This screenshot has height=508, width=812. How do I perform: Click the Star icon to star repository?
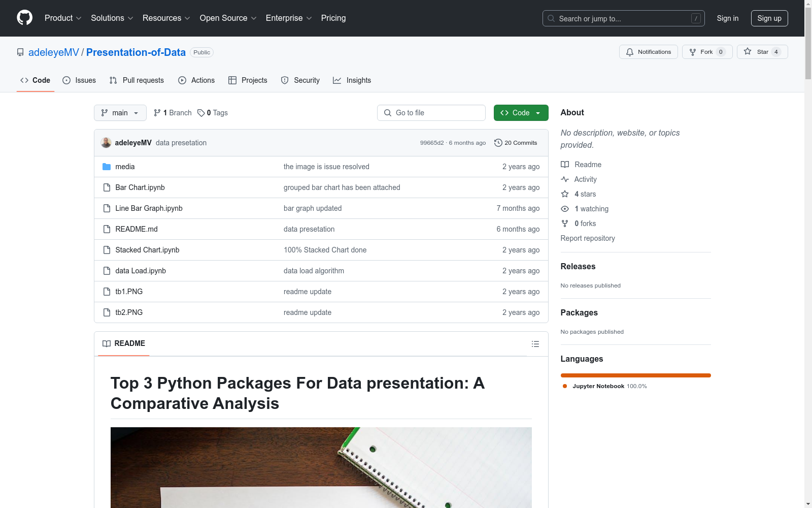(748, 51)
